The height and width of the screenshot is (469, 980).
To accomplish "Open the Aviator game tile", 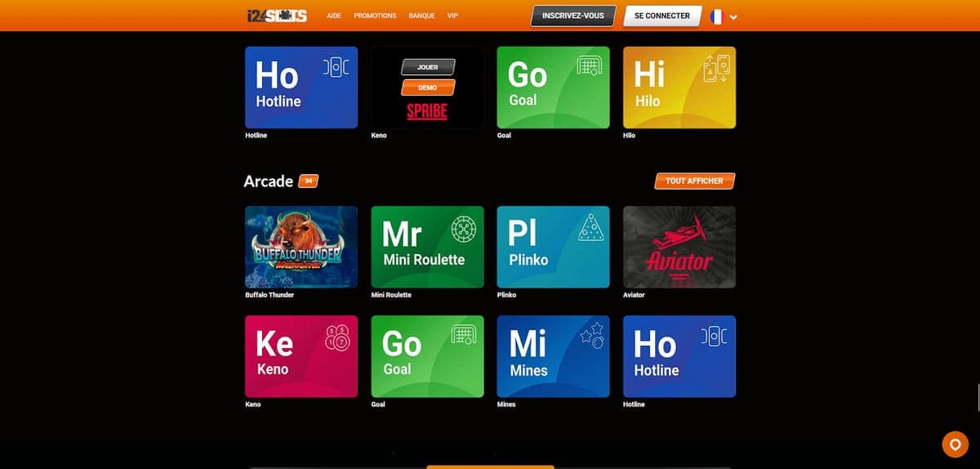I will coord(679,247).
